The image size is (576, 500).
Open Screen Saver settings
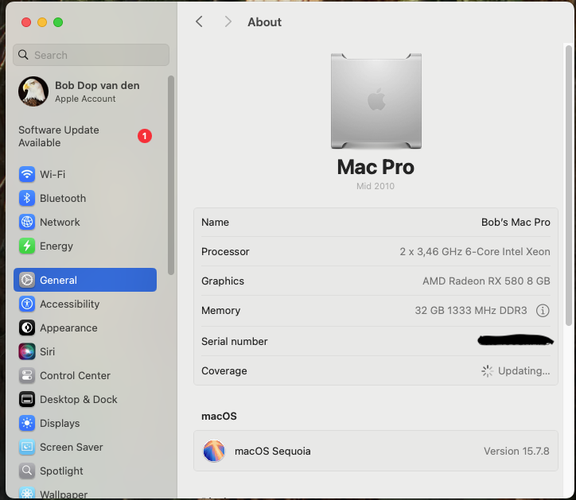click(x=85, y=447)
